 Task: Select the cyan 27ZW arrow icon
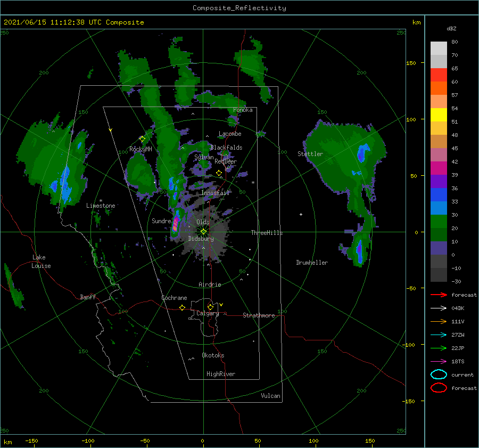(x=439, y=335)
